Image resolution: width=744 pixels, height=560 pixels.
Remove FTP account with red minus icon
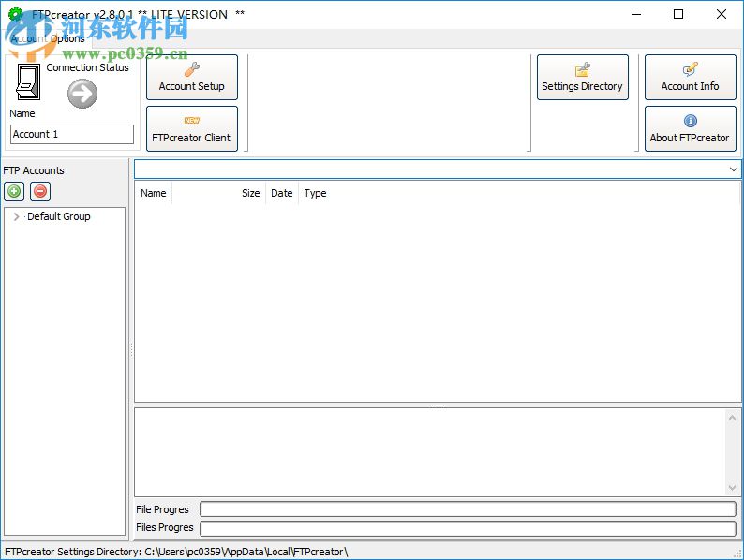(40, 192)
